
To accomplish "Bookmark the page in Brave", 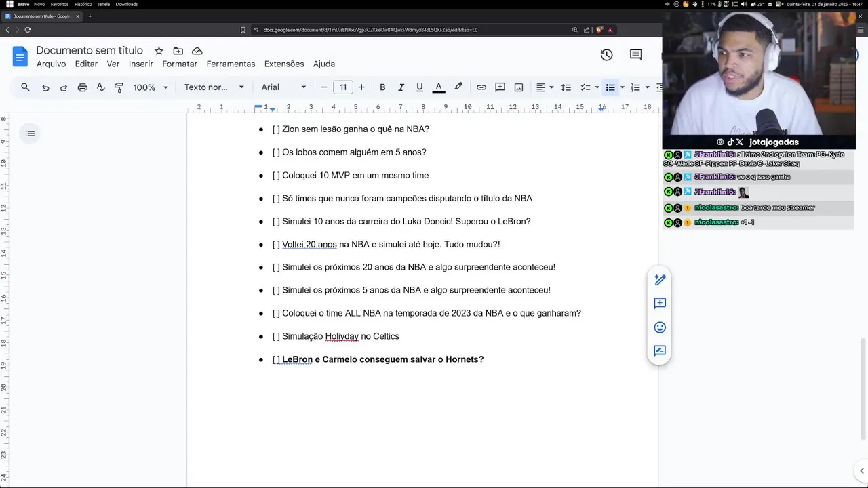I will [243, 30].
